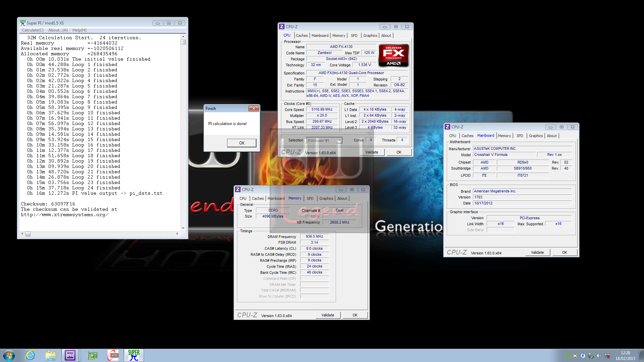Image resolution: width=644 pixels, height=362 pixels.
Task: Click the lightning bolt charger tray icon
Action: pyautogui.click(x=583, y=356)
